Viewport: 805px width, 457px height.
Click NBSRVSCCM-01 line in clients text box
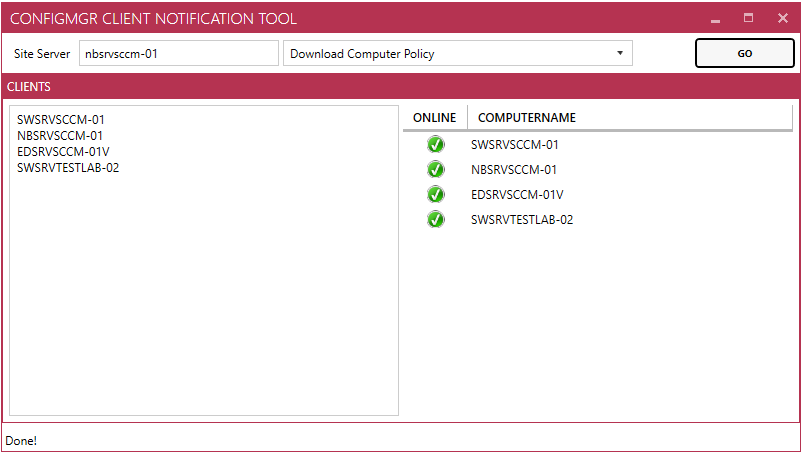[60, 136]
